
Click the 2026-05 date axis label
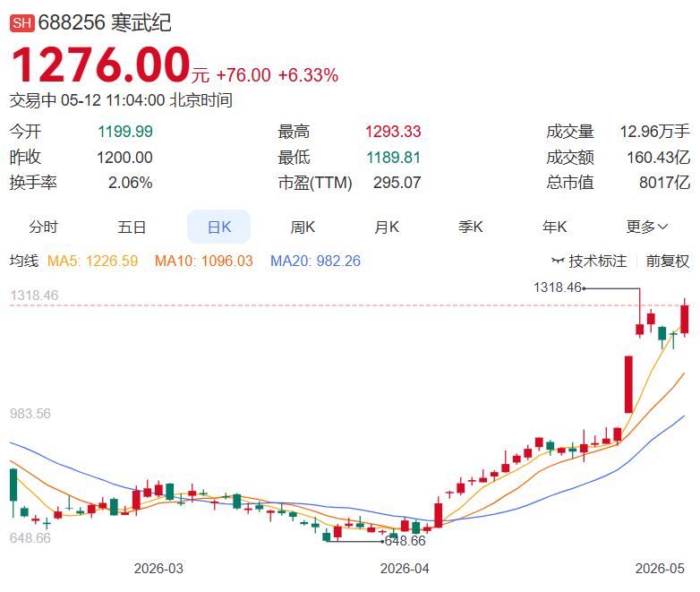point(660,569)
